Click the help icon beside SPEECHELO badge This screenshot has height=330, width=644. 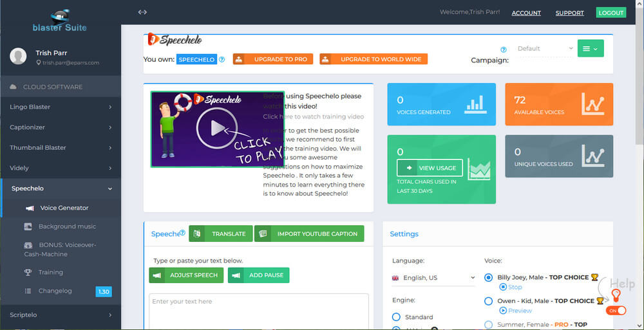(222, 60)
